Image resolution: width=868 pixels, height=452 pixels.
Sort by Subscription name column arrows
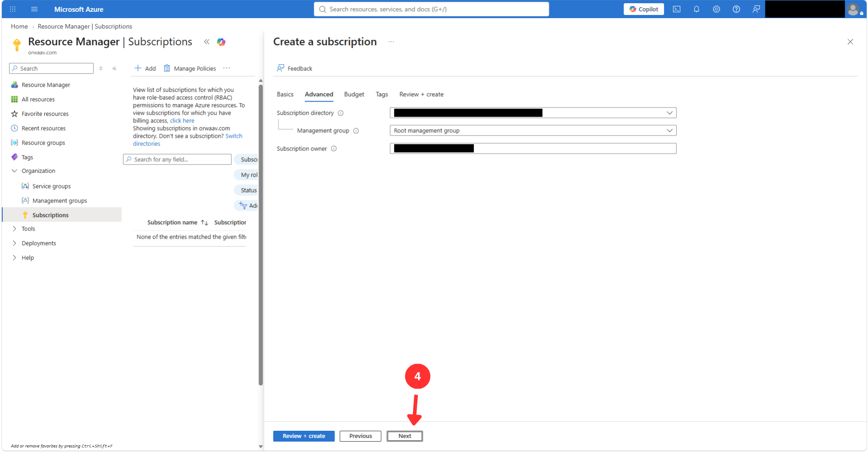(205, 222)
